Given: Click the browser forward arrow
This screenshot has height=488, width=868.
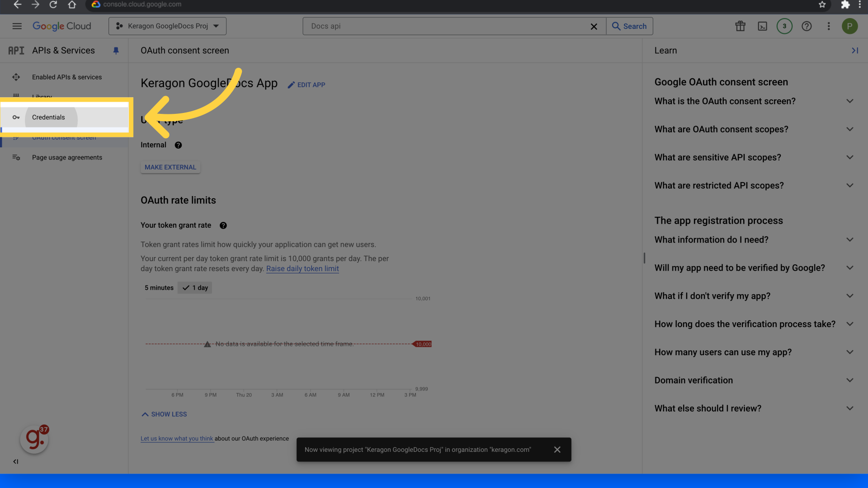Looking at the screenshot, I should 35,5.
